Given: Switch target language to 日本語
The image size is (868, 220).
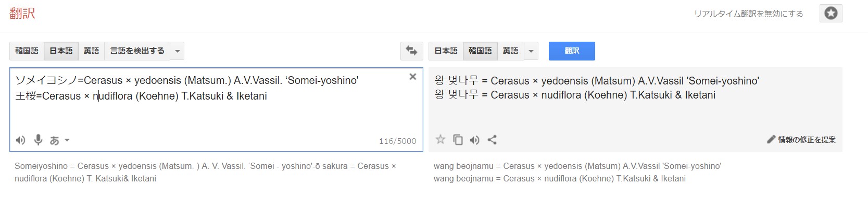Looking at the screenshot, I should (446, 51).
